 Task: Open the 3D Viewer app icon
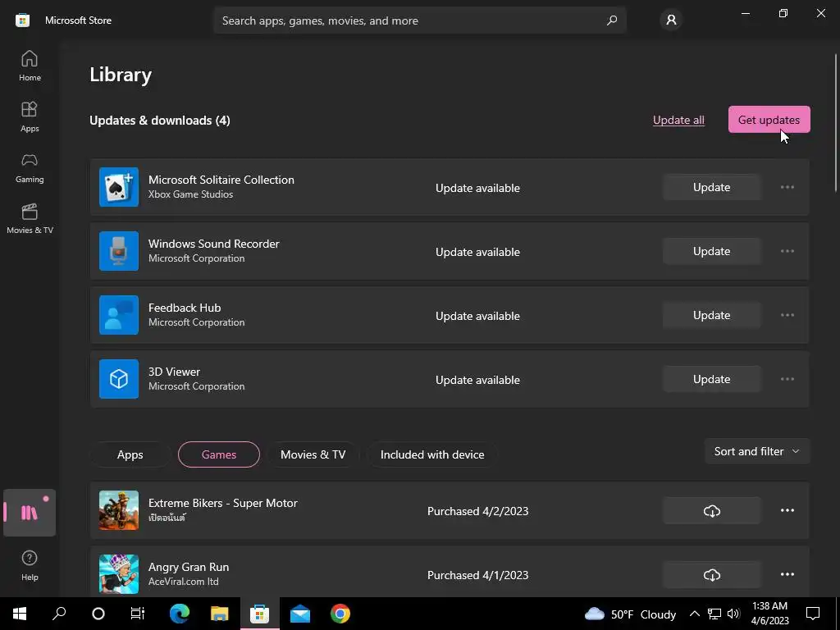pyautogui.click(x=119, y=379)
